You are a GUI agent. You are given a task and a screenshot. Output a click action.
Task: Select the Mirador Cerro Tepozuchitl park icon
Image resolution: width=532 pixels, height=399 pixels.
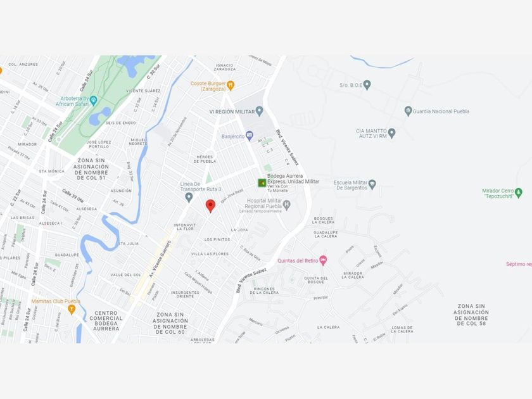click(519, 193)
